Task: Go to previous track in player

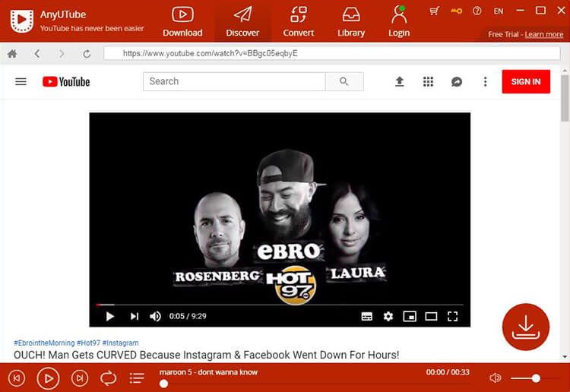Action: [x=17, y=378]
